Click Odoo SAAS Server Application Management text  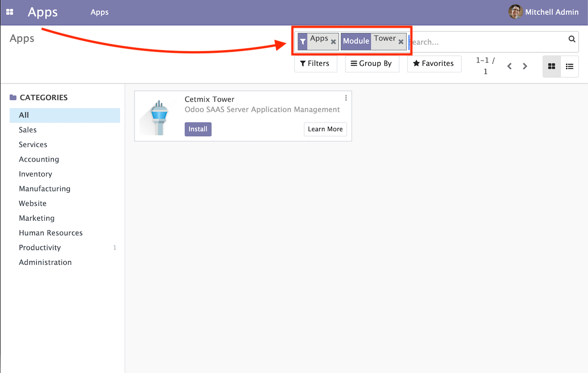(262, 110)
